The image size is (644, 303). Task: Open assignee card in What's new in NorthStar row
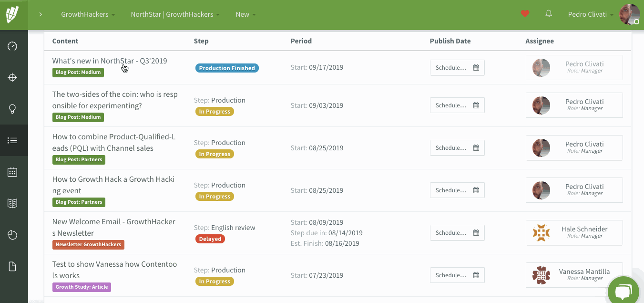(x=574, y=67)
